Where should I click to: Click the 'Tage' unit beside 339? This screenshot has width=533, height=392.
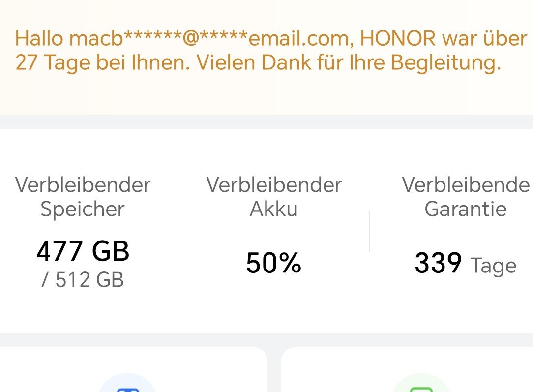coord(493,266)
